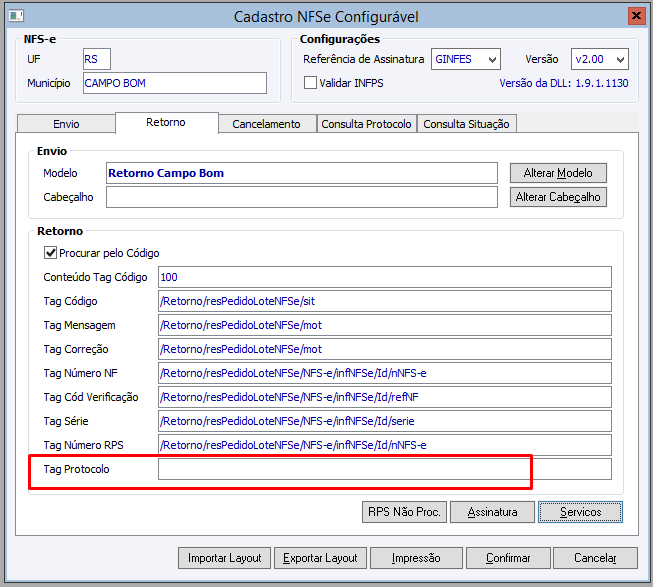653x587 pixels.
Task: Open the Cancelamento tab
Action: pos(267,124)
